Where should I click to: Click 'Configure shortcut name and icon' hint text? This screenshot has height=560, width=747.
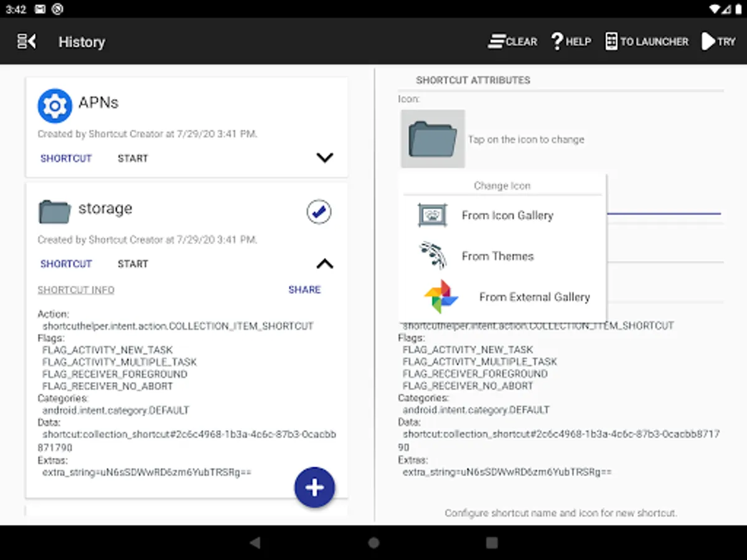click(x=561, y=513)
